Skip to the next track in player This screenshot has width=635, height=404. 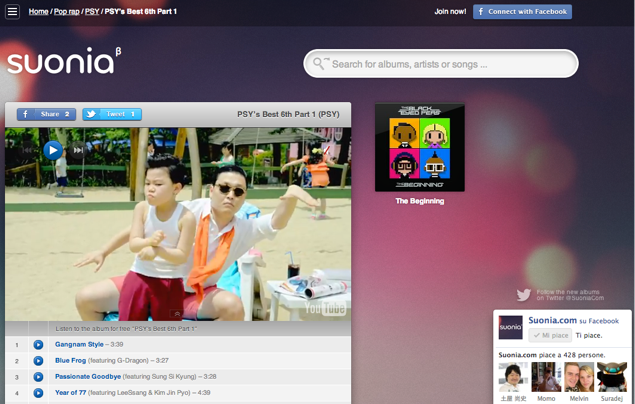pyautogui.click(x=78, y=150)
